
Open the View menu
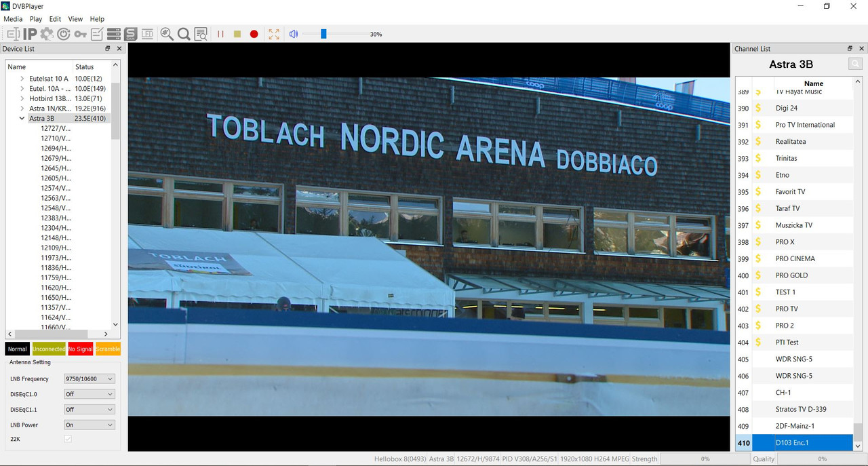[x=75, y=19]
